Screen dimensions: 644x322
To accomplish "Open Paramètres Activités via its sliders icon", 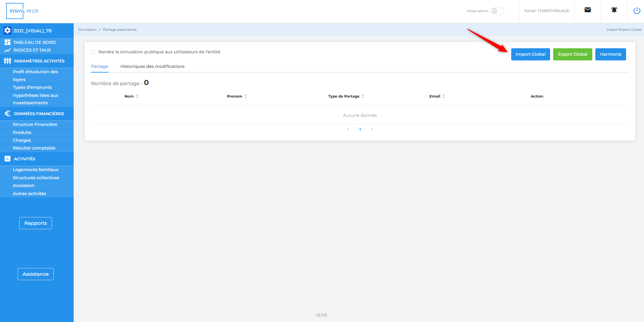I will 7,61.
